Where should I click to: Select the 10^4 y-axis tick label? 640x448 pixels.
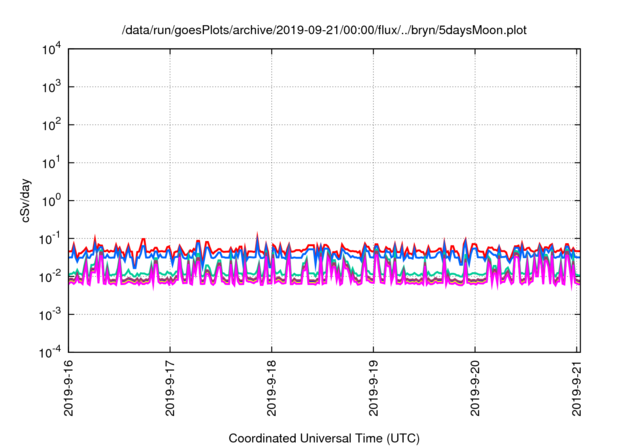coord(50,49)
